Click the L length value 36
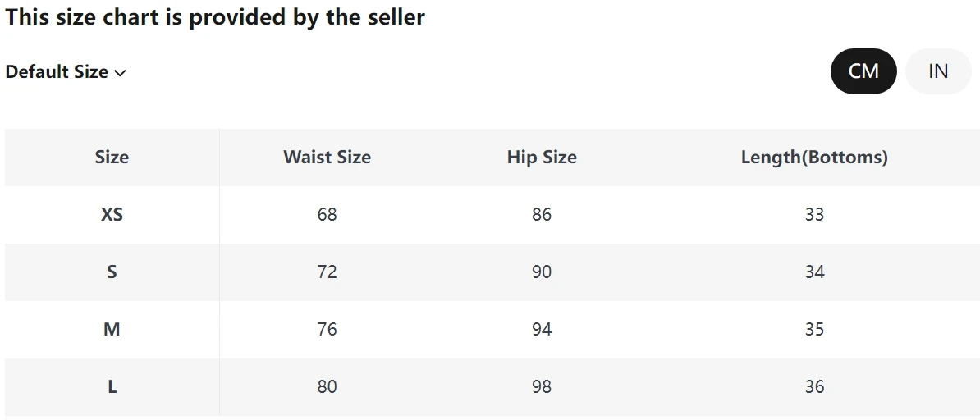This screenshot has height=420, width=980. tap(814, 386)
